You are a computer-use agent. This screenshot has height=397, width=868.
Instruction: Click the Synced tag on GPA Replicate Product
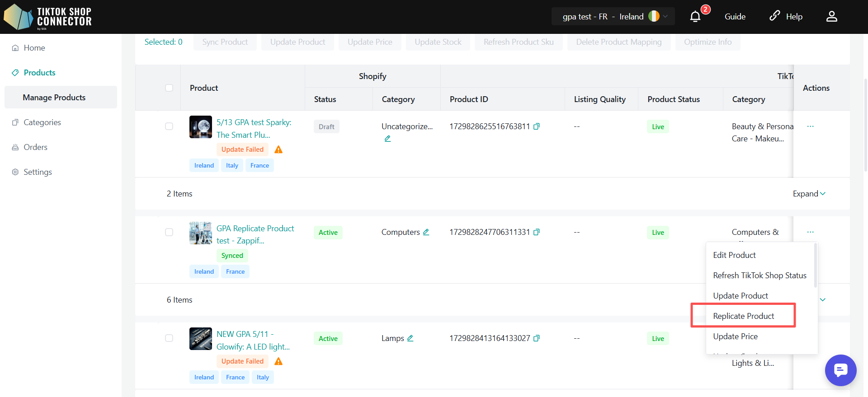pos(232,256)
